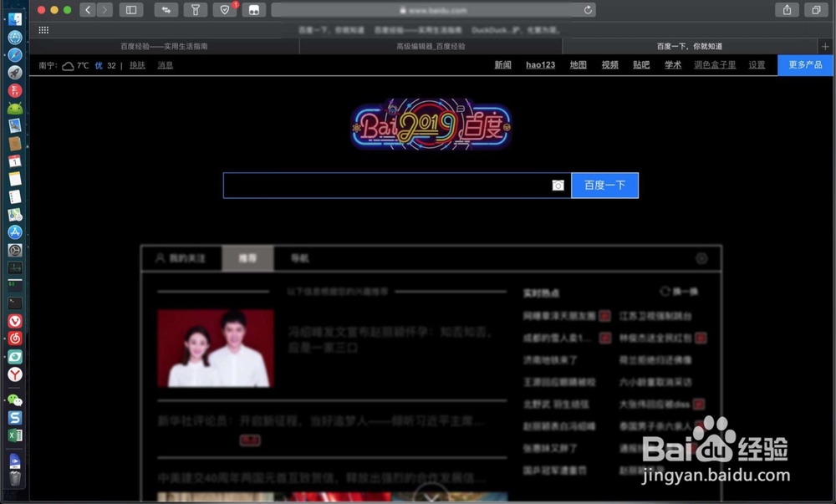Click the 百度一下 search button
Image resolution: width=836 pixels, height=504 pixels.
[x=604, y=185]
